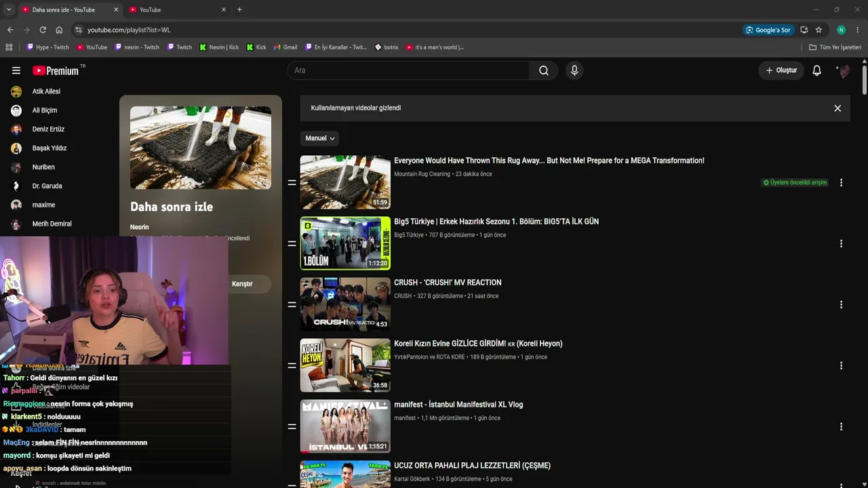868x488 pixels.
Task: Shuffle the playlist with Karıştır
Action: coord(242,284)
